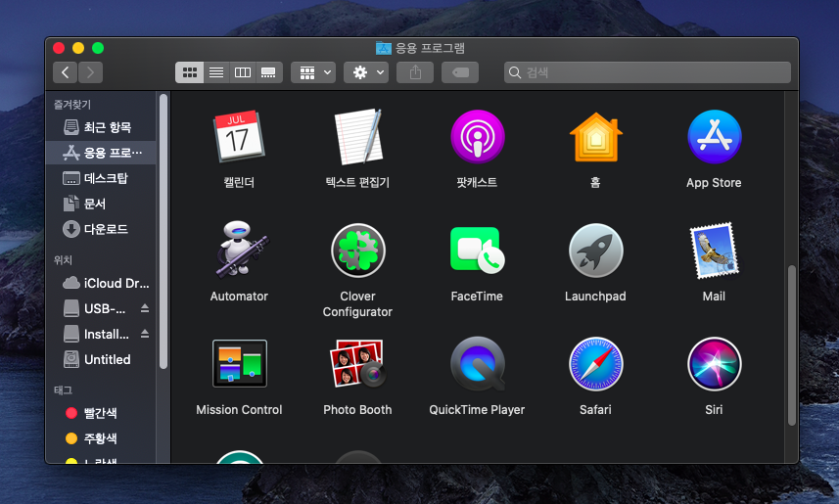
Task: Open the 팟캐스트 podcasts app icon
Action: coord(478,137)
